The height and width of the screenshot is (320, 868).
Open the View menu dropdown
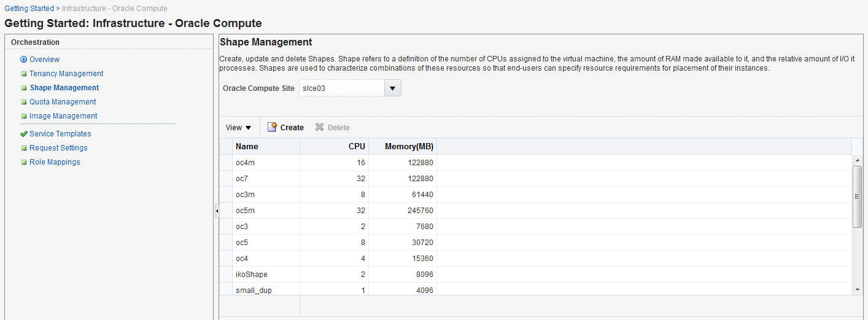[239, 128]
